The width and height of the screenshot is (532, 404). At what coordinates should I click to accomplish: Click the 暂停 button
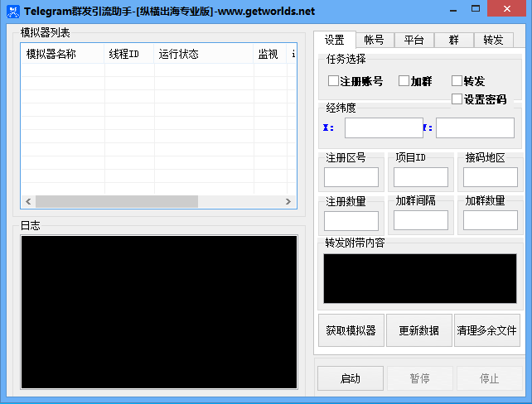pos(420,378)
